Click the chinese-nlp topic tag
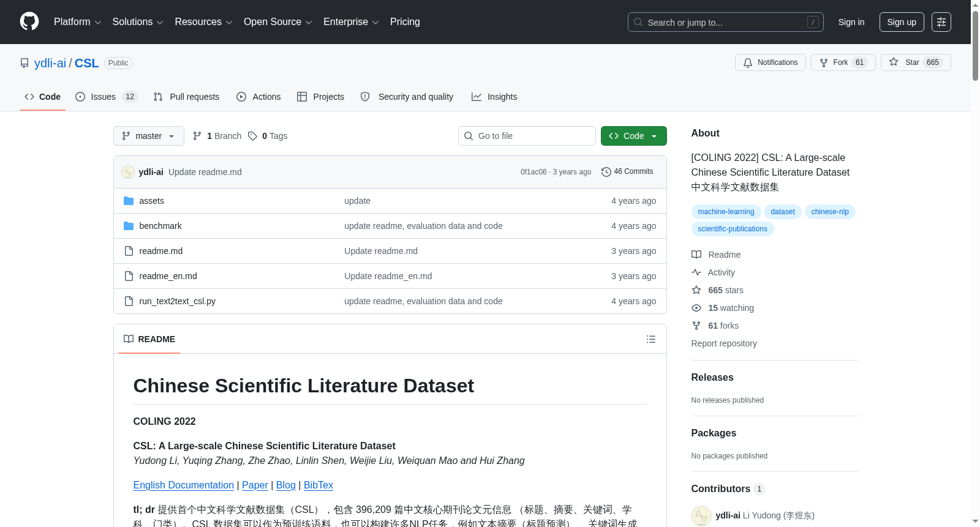The image size is (980, 527). [x=830, y=212]
